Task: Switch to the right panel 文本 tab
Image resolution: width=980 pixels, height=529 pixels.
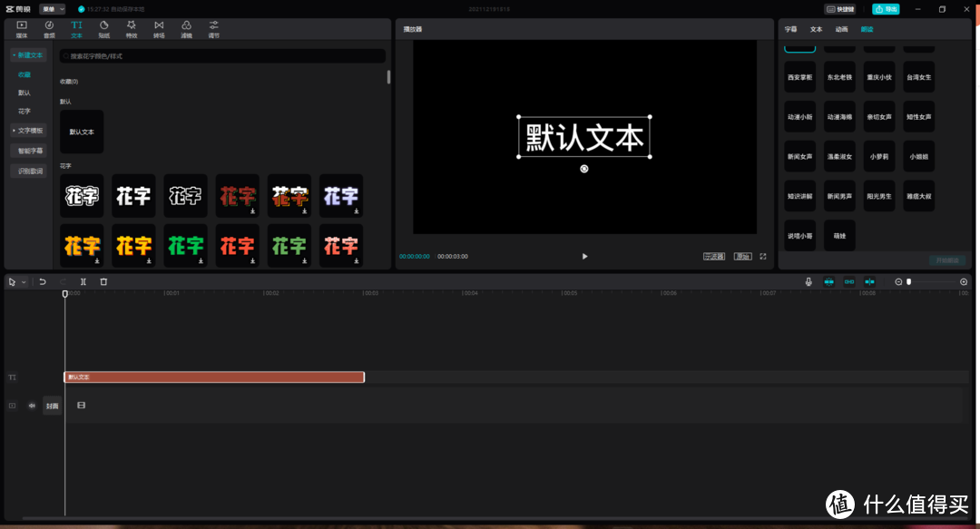Action: tap(817, 29)
